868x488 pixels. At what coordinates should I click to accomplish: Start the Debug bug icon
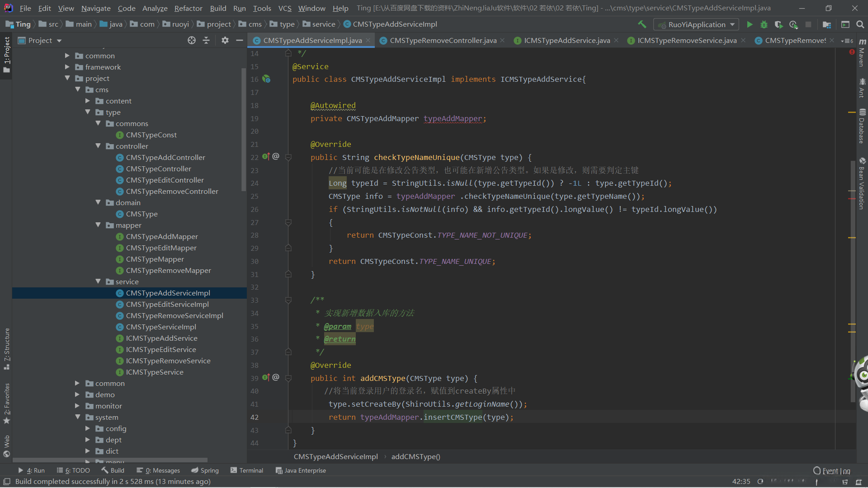point(764,24)
